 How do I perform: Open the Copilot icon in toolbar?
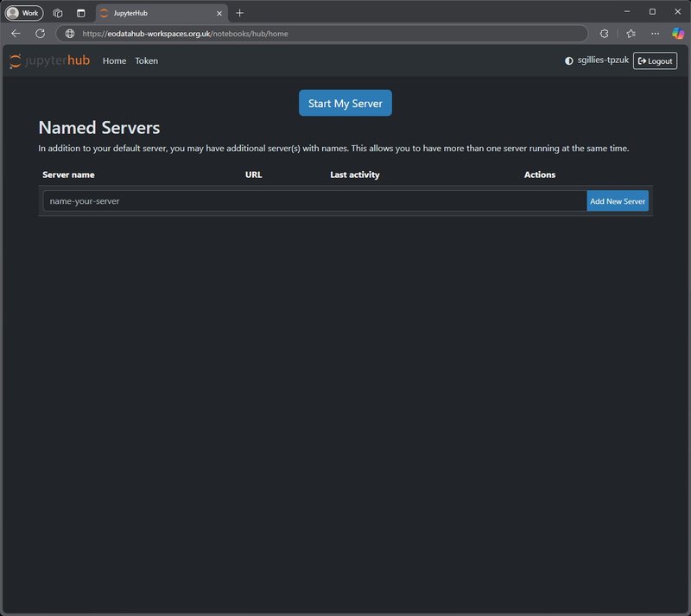(x=678, y=33)
